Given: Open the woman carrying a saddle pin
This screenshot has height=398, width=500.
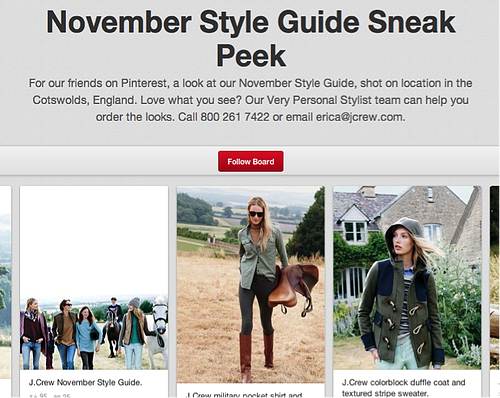Looking at the screenshot, I should coord(251,285).
